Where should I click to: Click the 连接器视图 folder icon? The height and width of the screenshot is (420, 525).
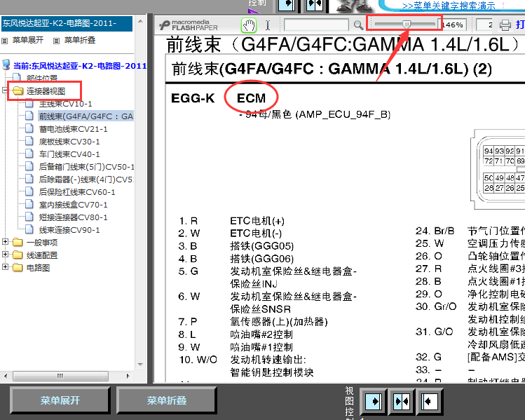coord(18,90)
